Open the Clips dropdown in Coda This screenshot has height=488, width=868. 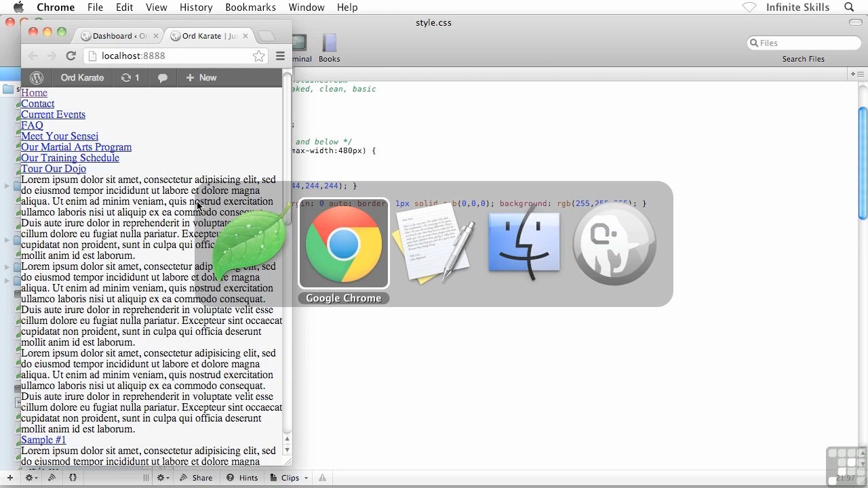pos(289,478)
